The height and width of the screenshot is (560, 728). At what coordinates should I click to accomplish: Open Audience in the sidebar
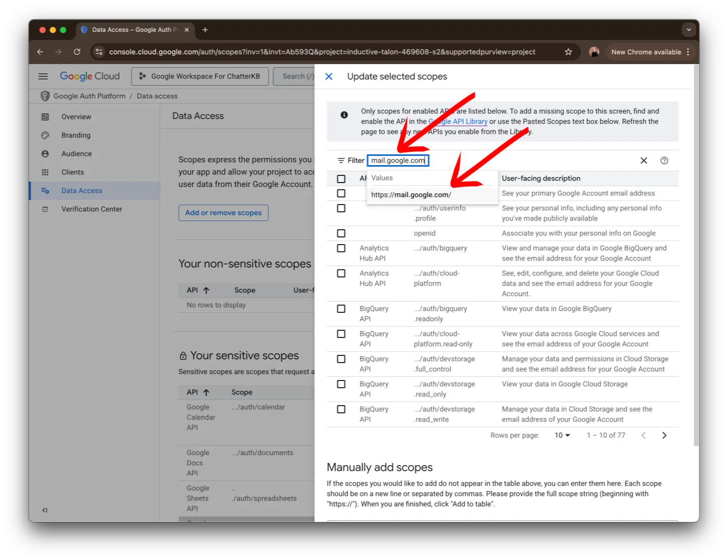coord(77,154)
